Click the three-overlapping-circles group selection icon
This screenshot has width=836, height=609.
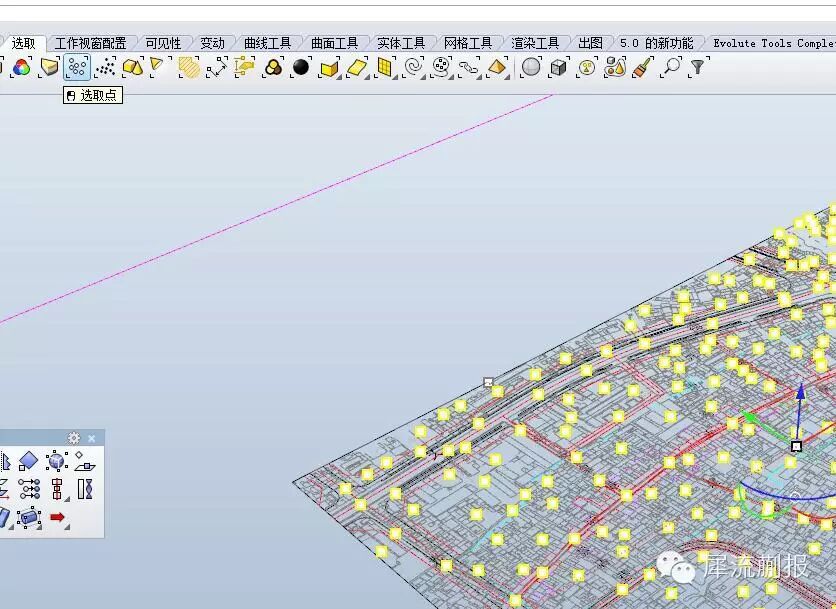[x=273, y=68]
